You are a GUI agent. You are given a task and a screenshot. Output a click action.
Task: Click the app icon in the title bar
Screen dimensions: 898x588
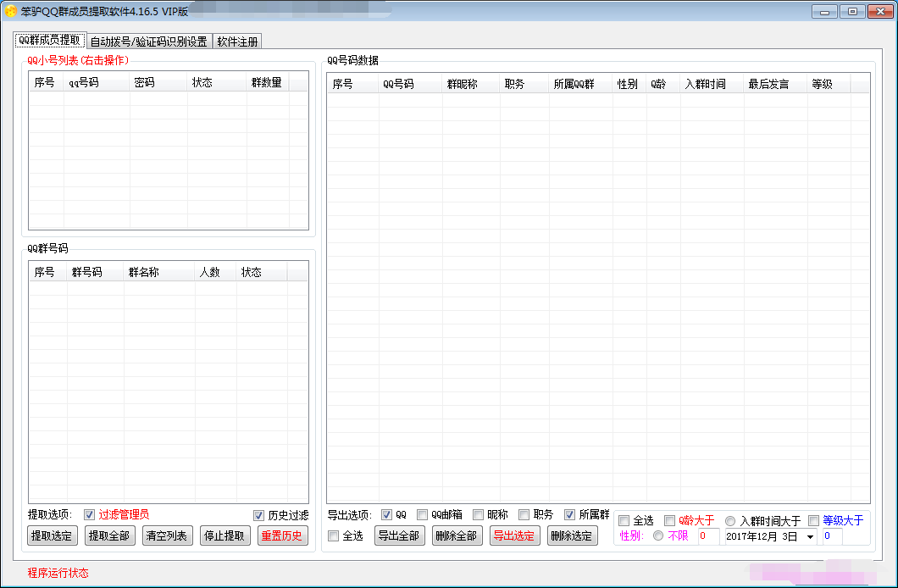(10, 11)
